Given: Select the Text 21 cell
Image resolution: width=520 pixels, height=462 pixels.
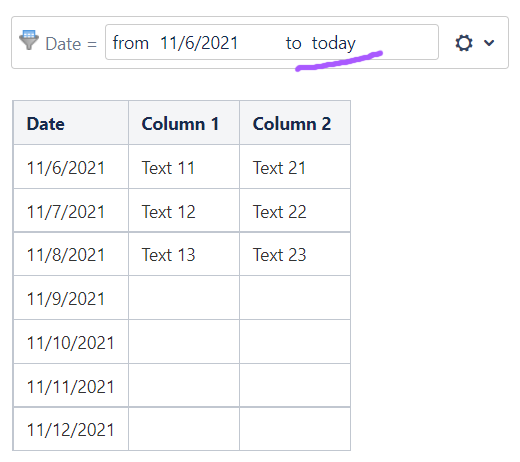Looking at the screenshot, I should point(295,167).
